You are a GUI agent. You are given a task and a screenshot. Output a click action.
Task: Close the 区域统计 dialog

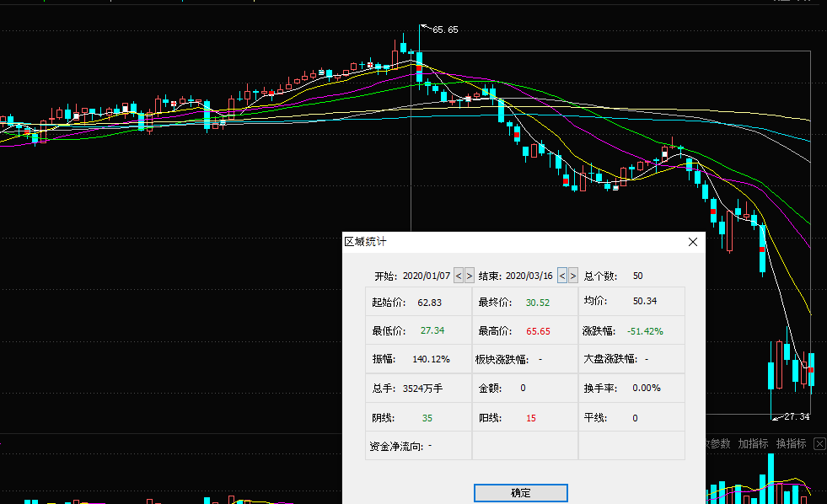pyautogui.click(x=693, y=242)
